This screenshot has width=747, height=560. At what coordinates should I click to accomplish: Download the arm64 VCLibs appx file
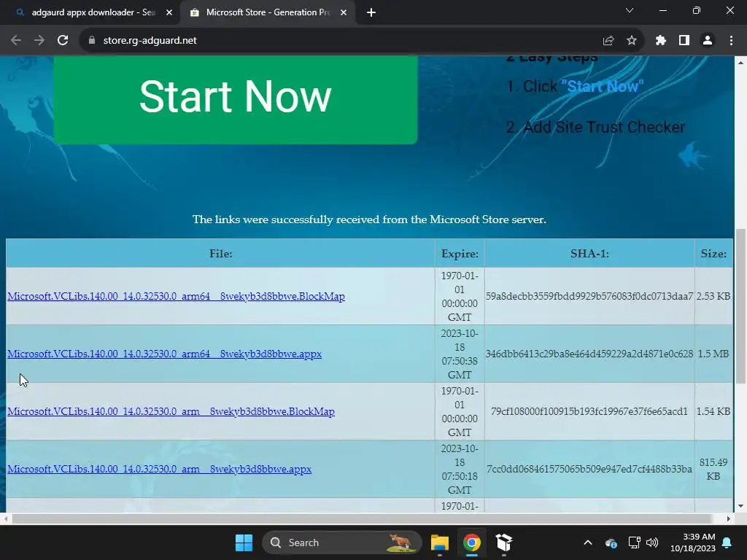tap(164, 354)
